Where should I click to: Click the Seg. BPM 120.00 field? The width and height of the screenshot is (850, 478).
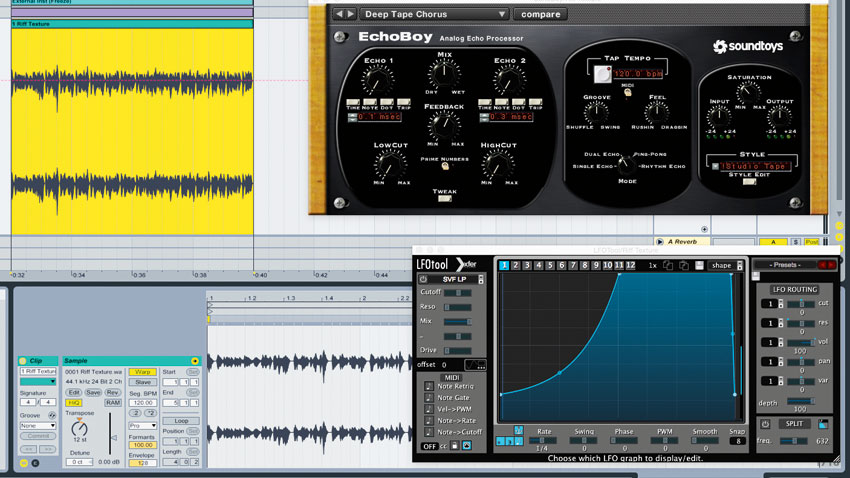143,403
